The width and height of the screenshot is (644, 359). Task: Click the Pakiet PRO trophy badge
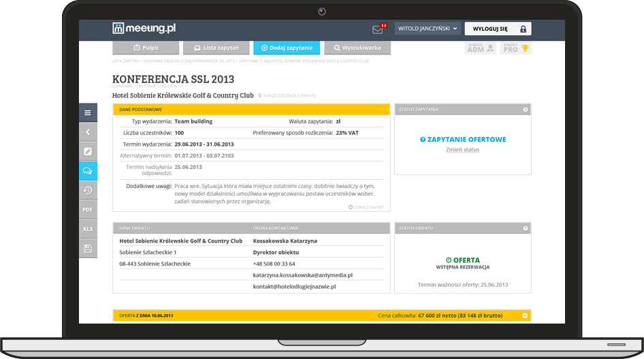(515, 48)
